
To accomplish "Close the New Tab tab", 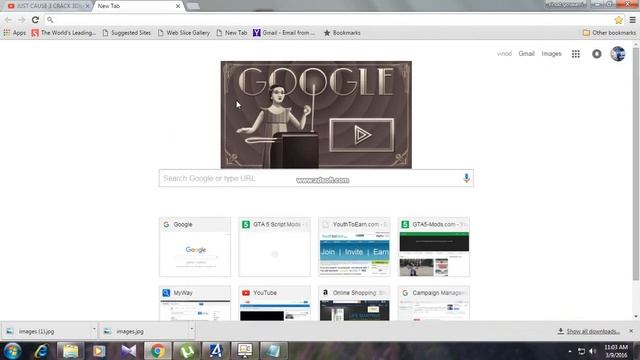I will coord(178,6).
